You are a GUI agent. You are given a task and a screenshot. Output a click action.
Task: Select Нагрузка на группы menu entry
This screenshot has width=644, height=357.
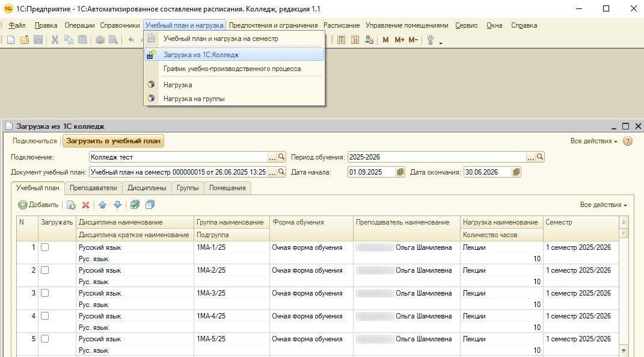tap(194, 99)
